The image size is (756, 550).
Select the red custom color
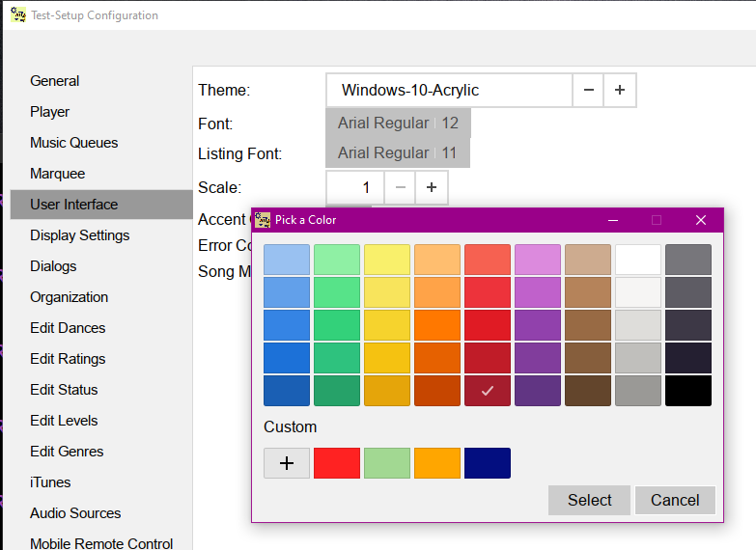337,463
